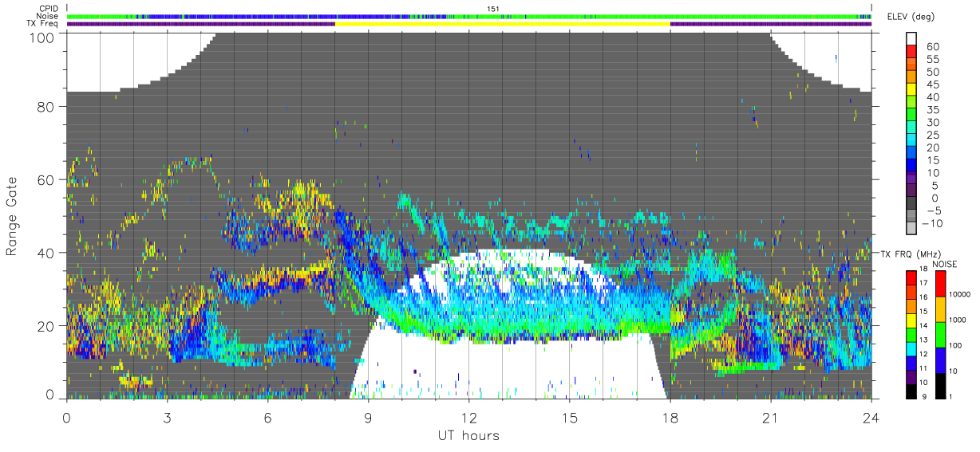Click the NOISE legend title
Image resolution: width=980 pixels, height=452 pixels.
946,263
